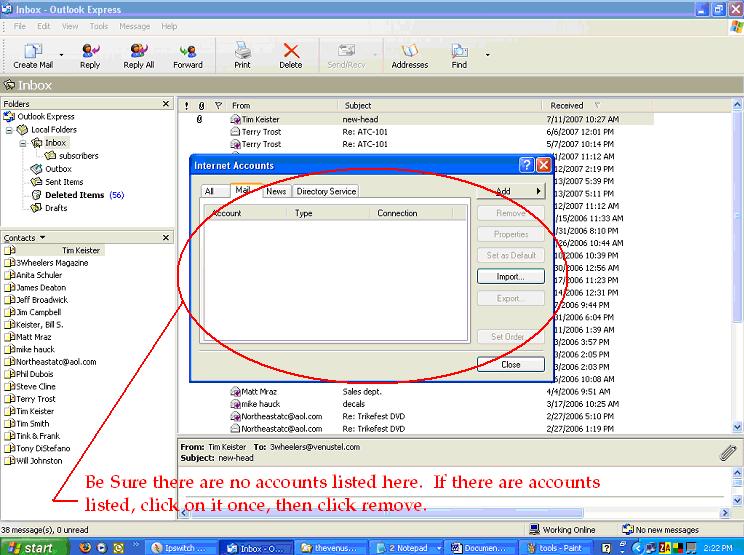Sort by the attachment paperclip column icon
The height and width of the screenshot is (555, 744).
202,105
